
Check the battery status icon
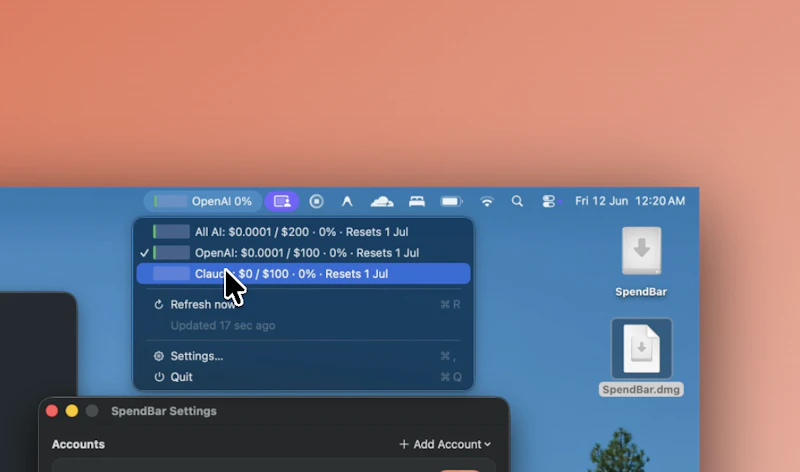(x=451, y=202)
